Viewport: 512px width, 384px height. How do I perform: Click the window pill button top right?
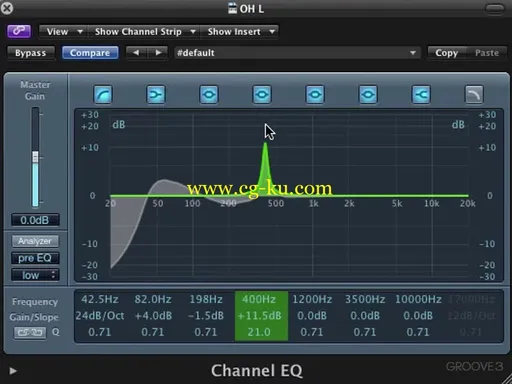[495, 9]
